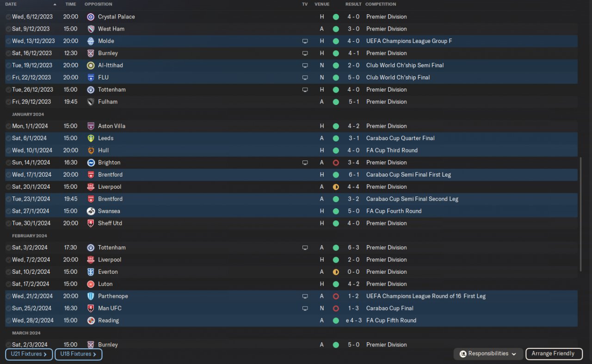
Task: Click the TV icon on the Molde fixture
Action: tap(305, 41)
